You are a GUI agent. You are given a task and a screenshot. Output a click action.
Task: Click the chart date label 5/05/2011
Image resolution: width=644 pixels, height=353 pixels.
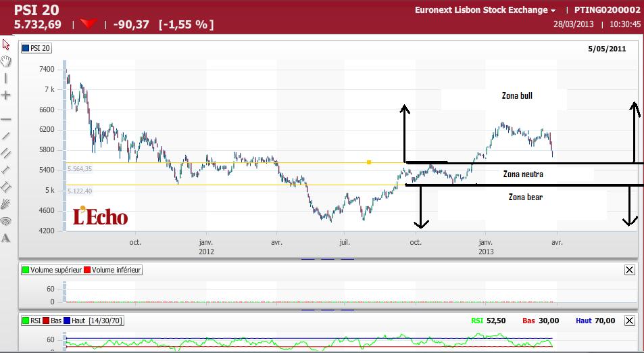click(x=607, y=49)
